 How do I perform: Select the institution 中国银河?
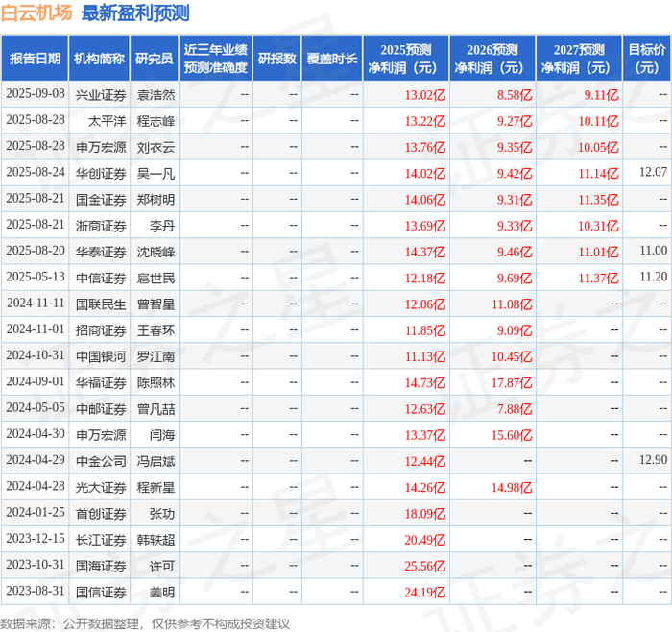[101, 356]
